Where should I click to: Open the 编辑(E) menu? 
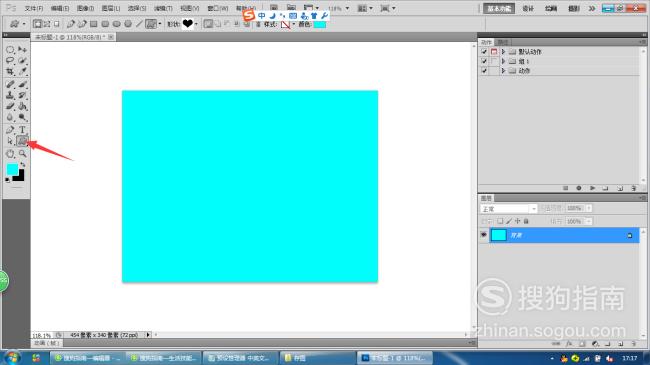60,8
